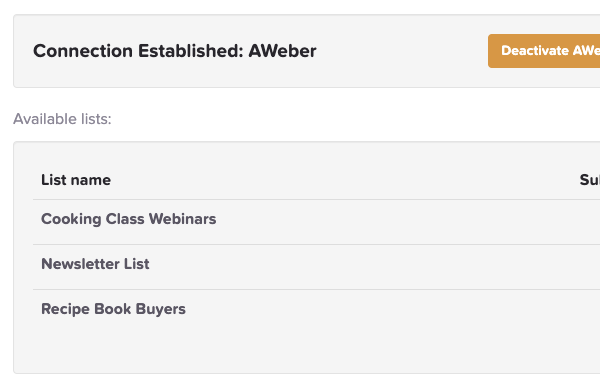Click the divider under the List name header
The width and height of the screenshot is (600, 391).
click(x=316, y=199)
